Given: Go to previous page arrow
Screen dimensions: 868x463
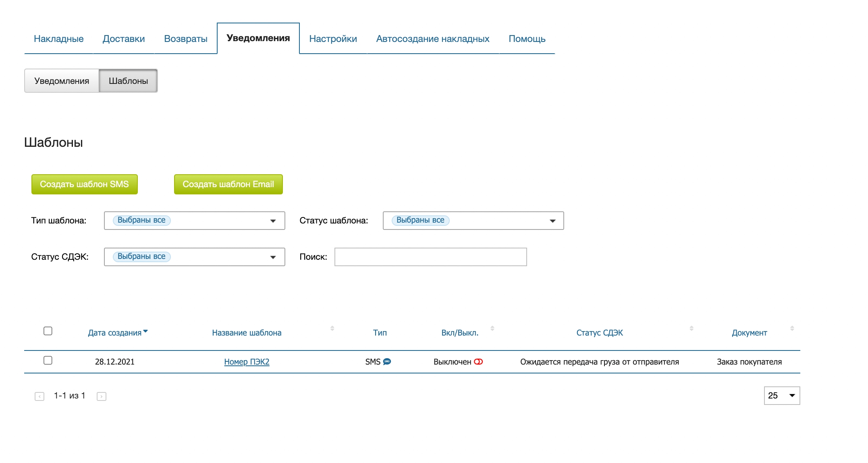Looking at the screenshot, I should [x=39, y=396].
